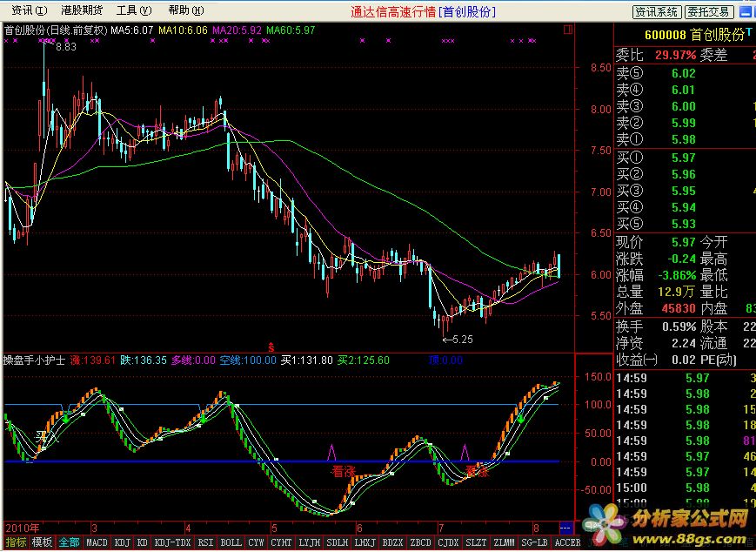
Task: Click the 卖⑤ price 6.02
Action: (684, 73)
